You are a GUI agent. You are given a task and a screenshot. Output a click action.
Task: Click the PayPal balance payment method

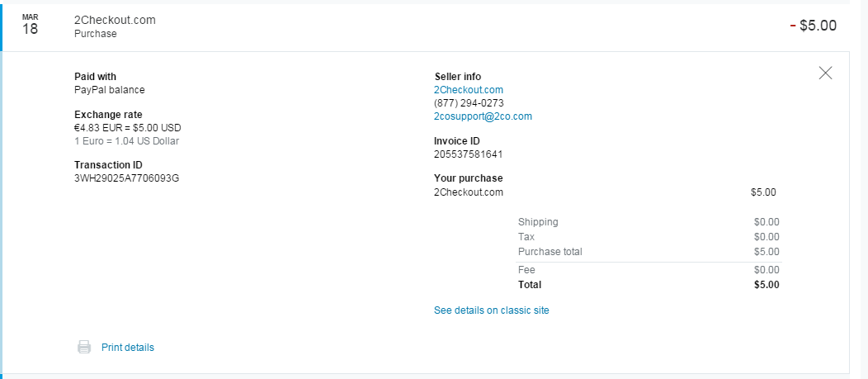click(x=109, y=90)
